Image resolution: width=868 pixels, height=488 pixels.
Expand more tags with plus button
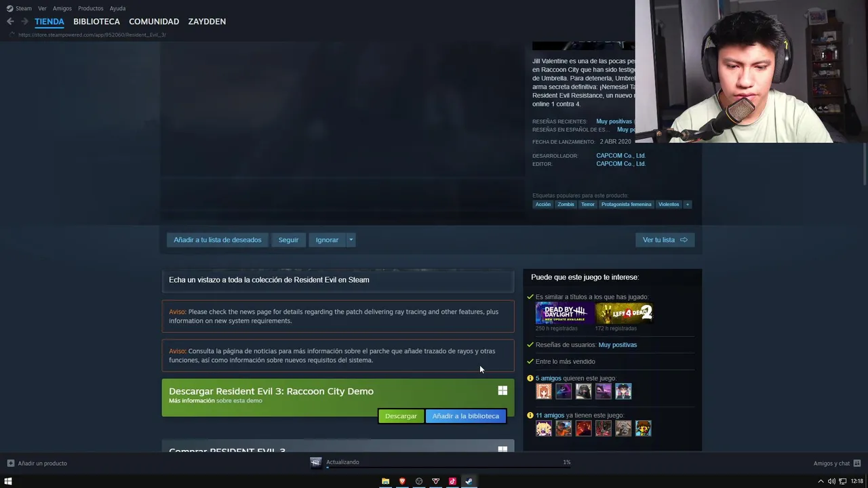[x=687, y=204]
